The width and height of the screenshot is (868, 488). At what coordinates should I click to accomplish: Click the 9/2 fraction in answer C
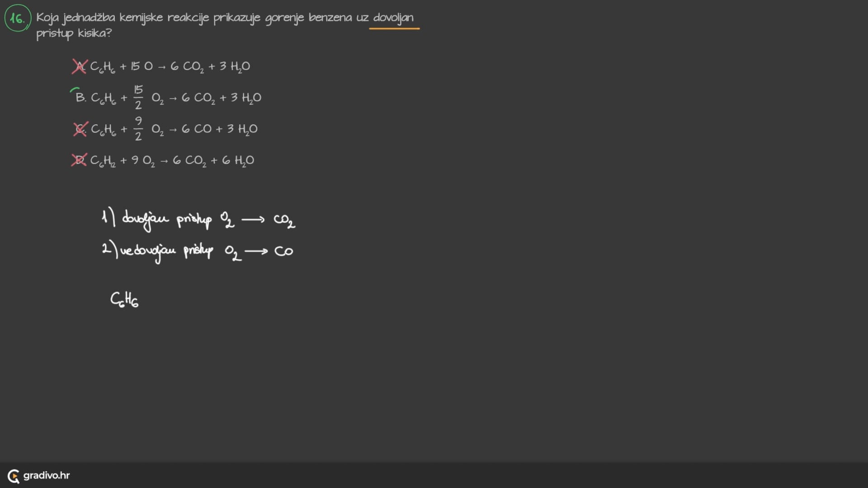(138, 129)
